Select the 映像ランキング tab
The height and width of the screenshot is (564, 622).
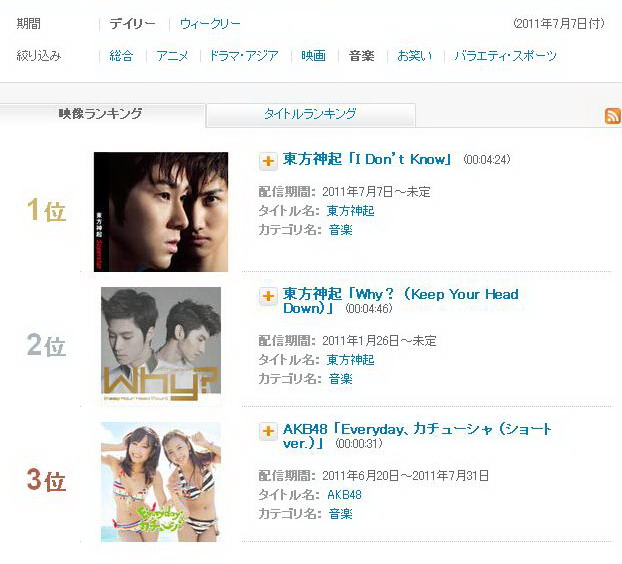100,114
